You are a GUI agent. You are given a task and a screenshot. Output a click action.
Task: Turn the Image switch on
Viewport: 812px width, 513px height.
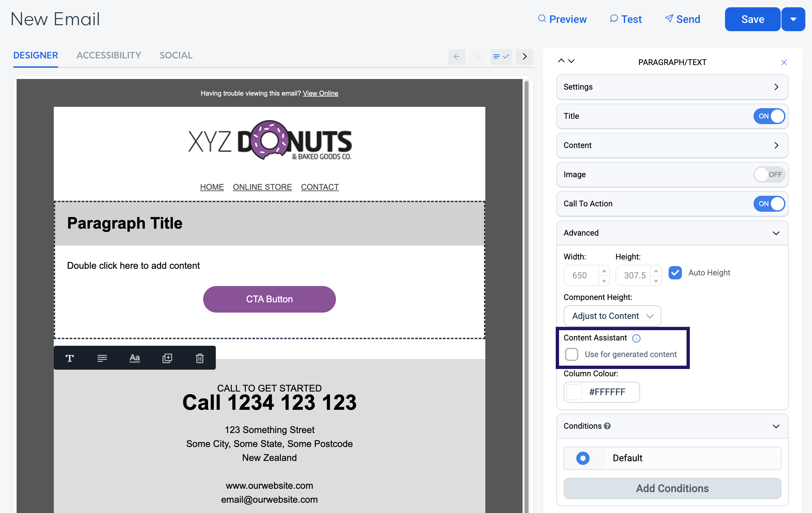[769, 175]
